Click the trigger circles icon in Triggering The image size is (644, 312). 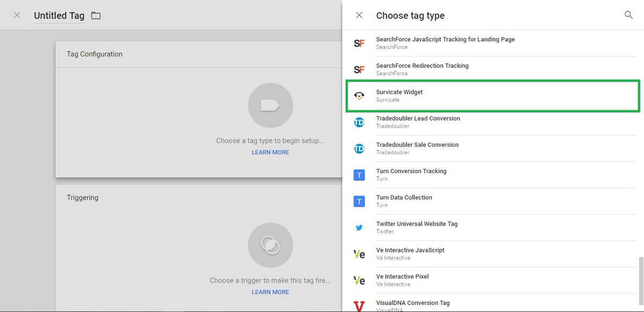click(270, 245)
